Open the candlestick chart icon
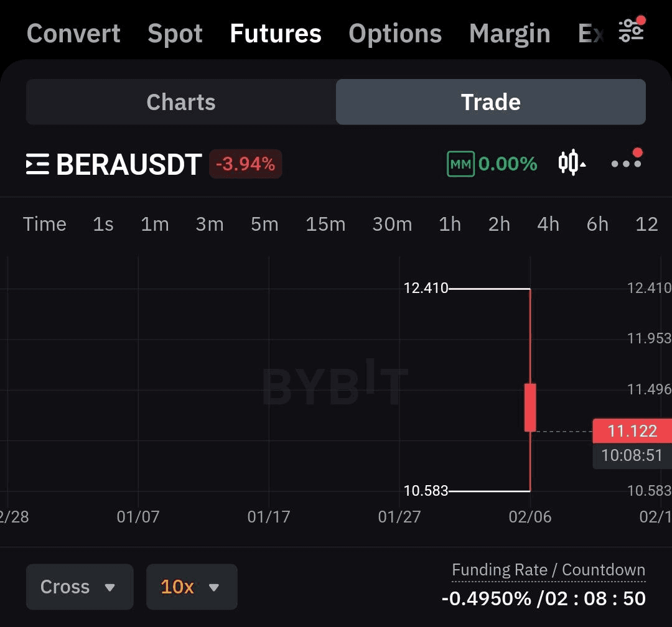Viewport: 672px width, 627px height. pyautogui.click(x=572, y=162)
